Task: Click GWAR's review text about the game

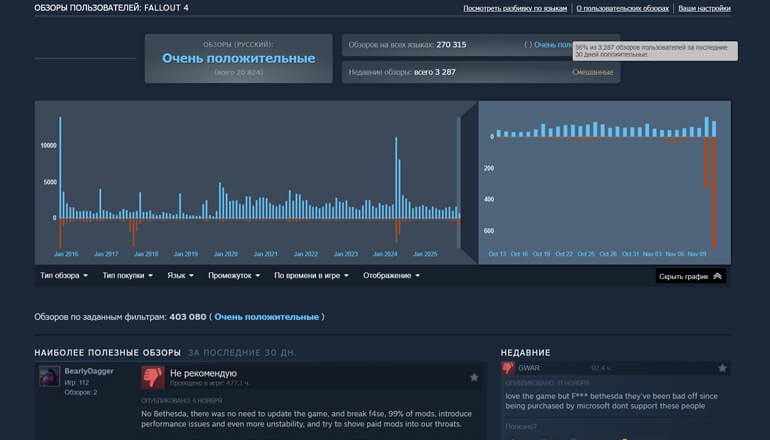Action: (x=611, y=401)
